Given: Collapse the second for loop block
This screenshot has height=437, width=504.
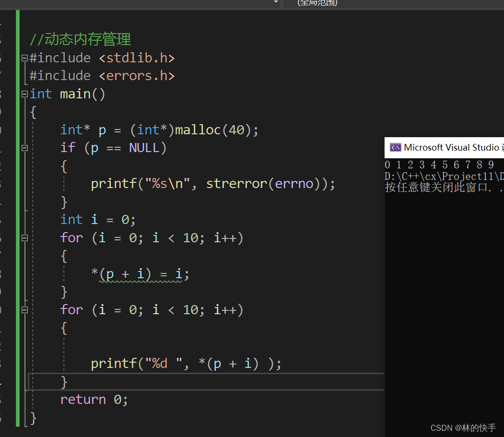Looking at the screenshot, I should (x=24, y=309).
